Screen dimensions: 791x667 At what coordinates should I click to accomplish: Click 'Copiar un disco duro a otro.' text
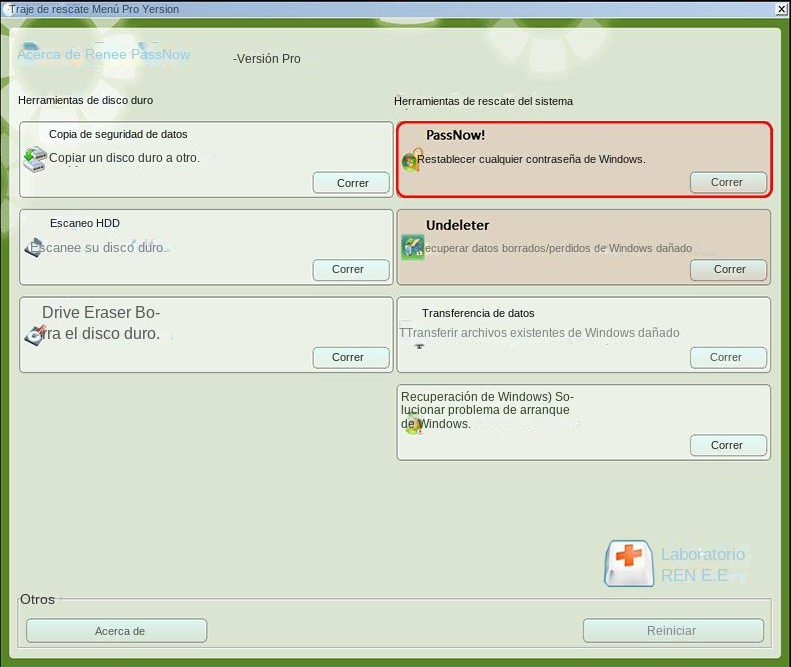click(x=125, y=158)
